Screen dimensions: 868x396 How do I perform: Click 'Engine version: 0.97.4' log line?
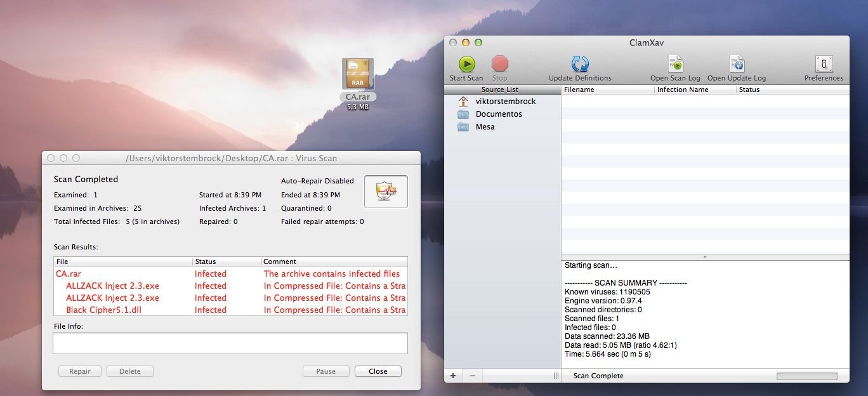(603, 301)
